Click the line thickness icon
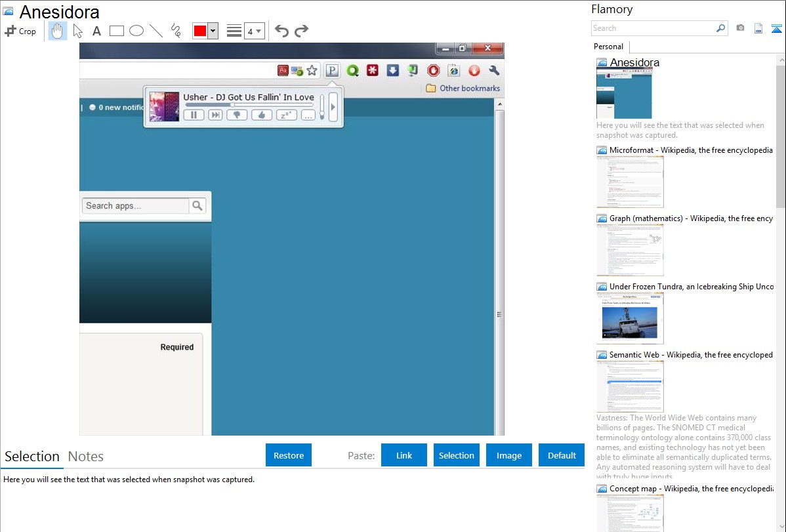Screen dimensions: 786x532 (234, 31)
